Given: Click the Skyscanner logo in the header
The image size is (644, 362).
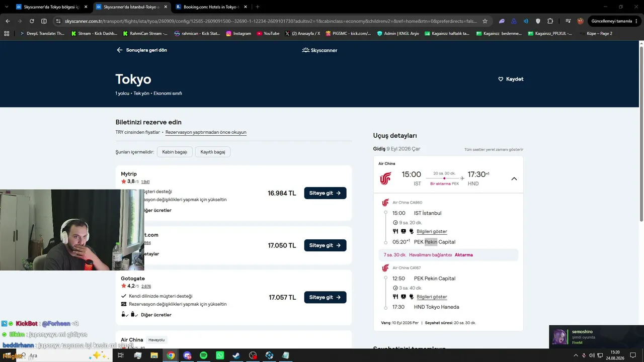Looking at the screenshot, I should point(319,50).
